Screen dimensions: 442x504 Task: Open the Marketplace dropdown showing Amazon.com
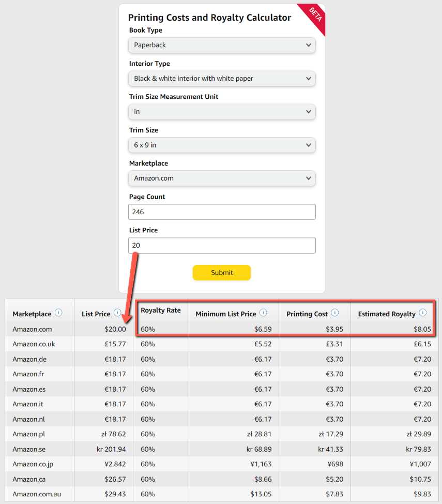click(222, 178)
